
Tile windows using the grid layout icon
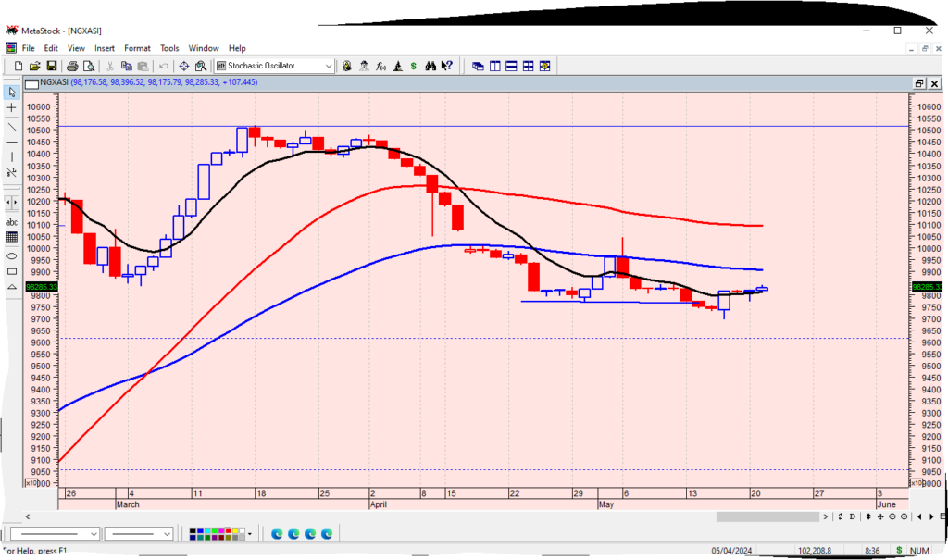coord(528,66)
